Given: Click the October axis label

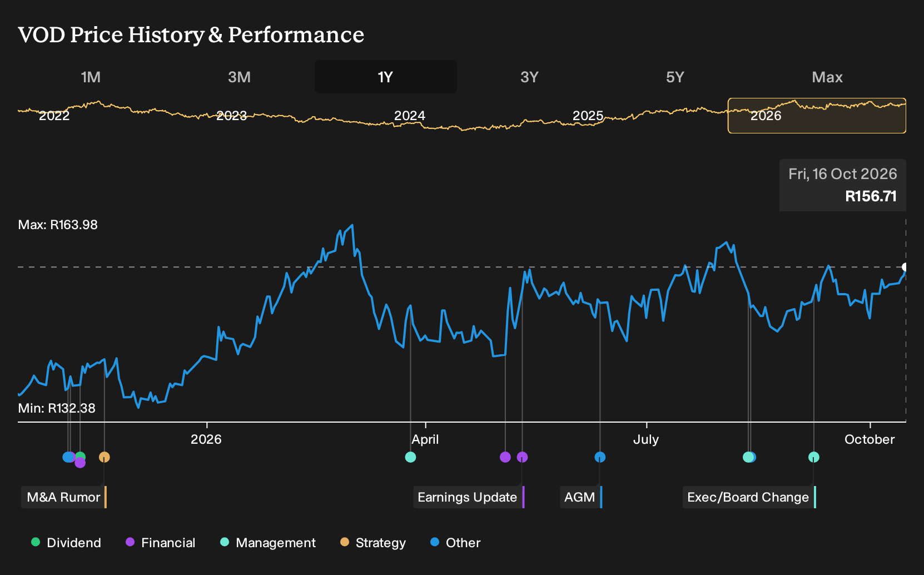Looking at the screenshot, I should point(870,439).
